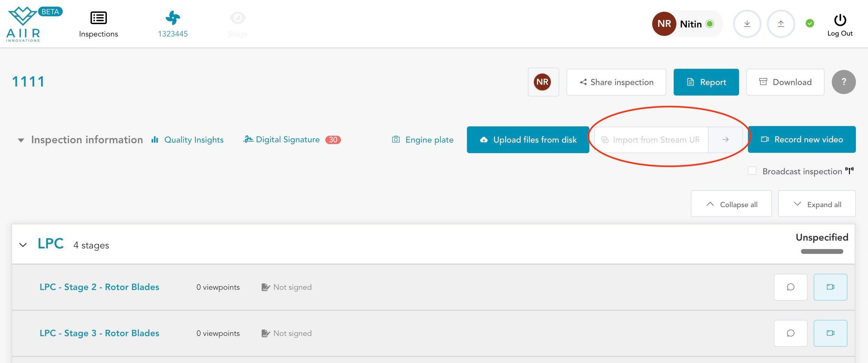Click the upload arrow icon in header
This screenshot has height=363, width=868.
780,24
